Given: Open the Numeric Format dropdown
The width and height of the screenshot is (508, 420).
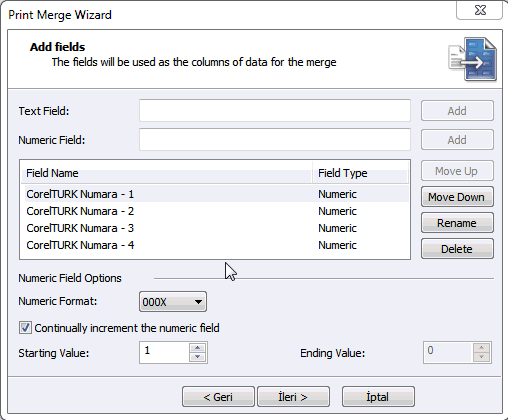Looking at the screenshot, I should click(x=173, y=302).
